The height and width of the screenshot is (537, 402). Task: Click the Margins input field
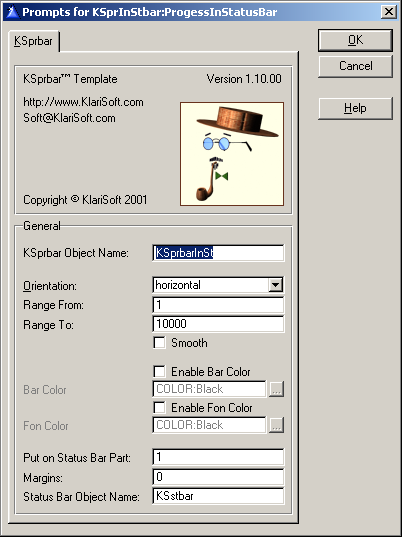[x=218, y=477]
